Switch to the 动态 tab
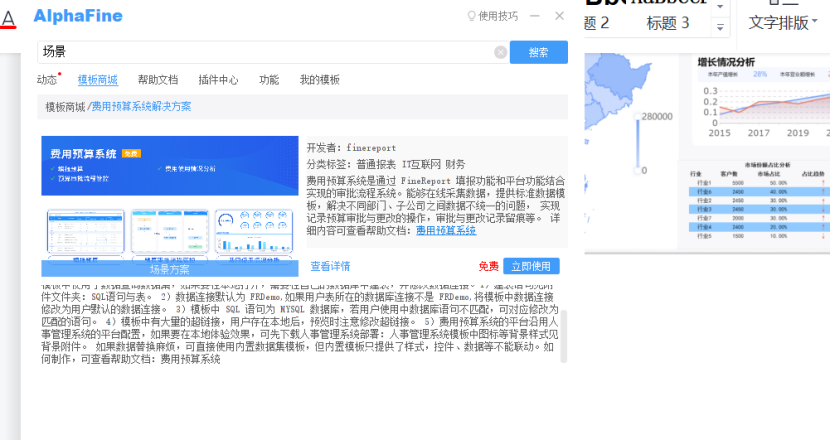The width and height of the screenshot is (830, 441). click(x=47, y=80)
